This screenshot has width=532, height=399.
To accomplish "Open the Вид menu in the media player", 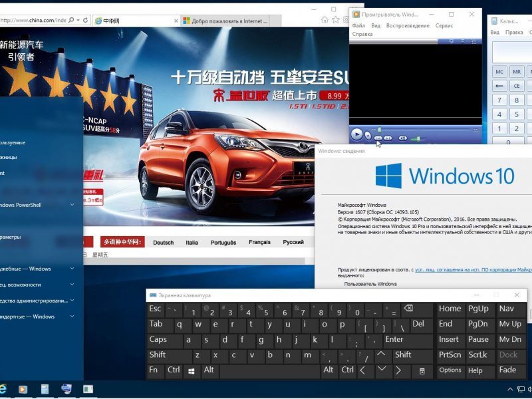I will coord(376,25).
